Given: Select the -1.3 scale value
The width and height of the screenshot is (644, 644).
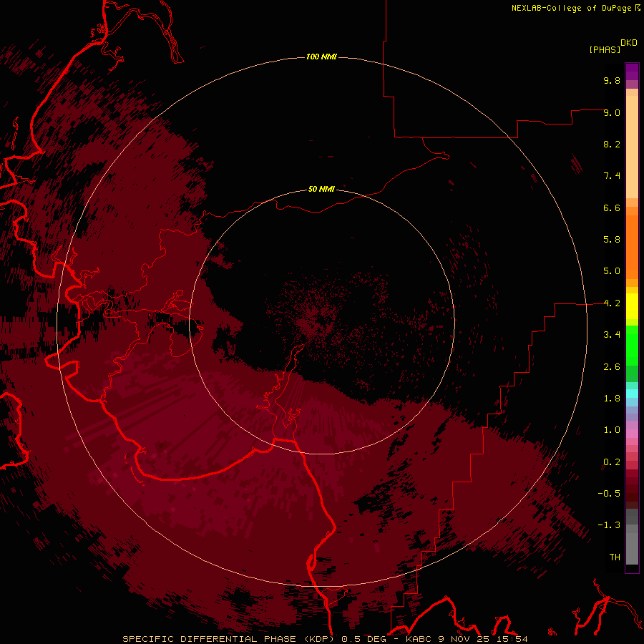Looking at the screenshot, I should (609, 525).
